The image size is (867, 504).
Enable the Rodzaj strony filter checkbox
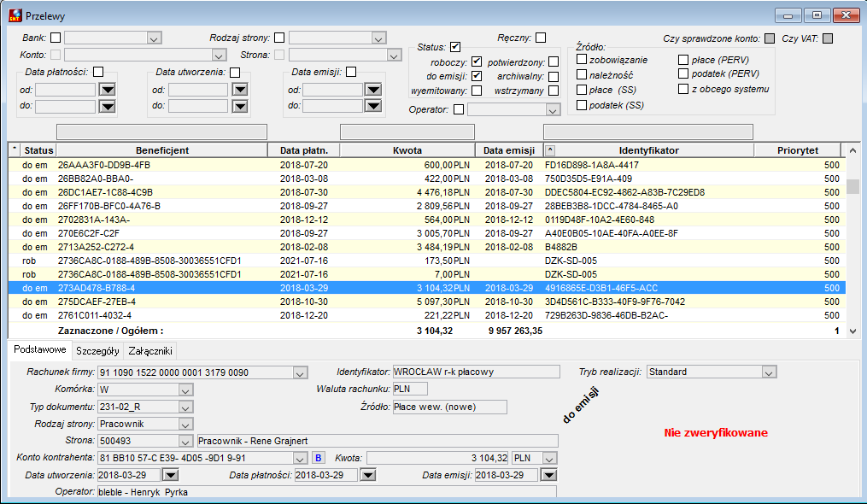[x=279, y=38]
